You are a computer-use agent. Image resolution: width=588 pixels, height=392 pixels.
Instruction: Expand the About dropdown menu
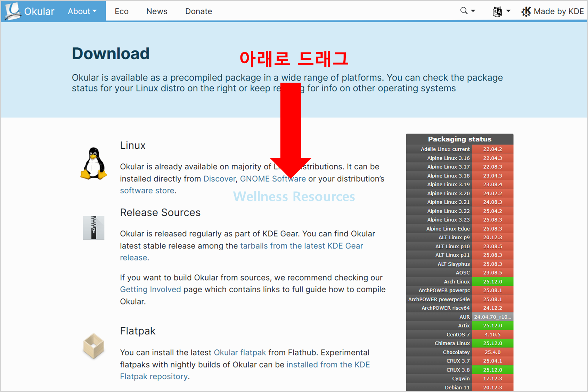tap(82, 11)
